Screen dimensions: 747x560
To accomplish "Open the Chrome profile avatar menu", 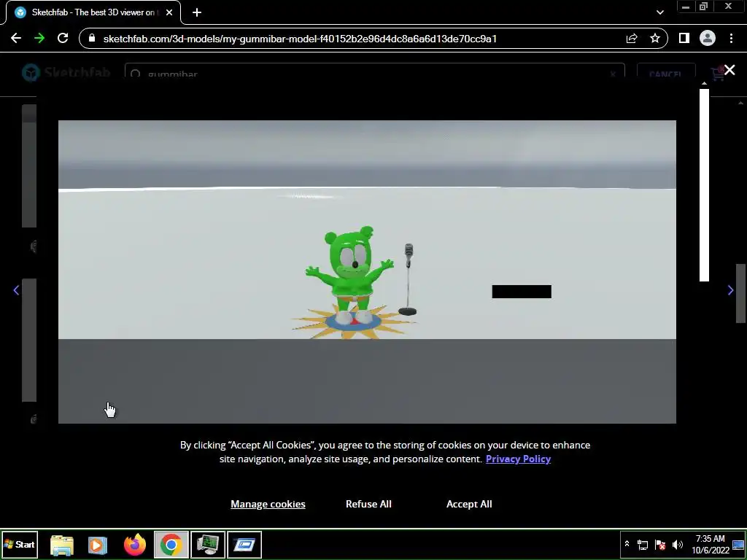I will click(x=708, y=38).
